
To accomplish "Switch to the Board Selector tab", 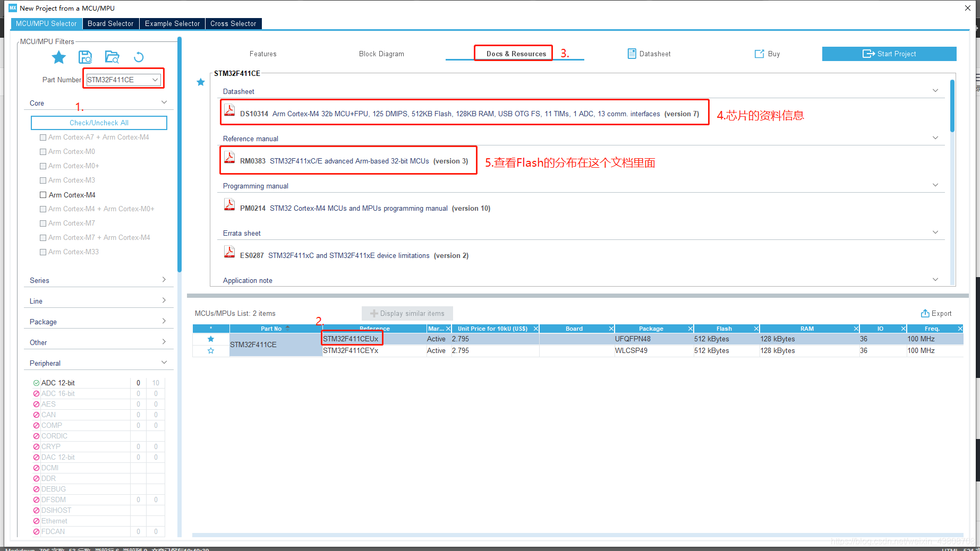I will click(110, 23).
